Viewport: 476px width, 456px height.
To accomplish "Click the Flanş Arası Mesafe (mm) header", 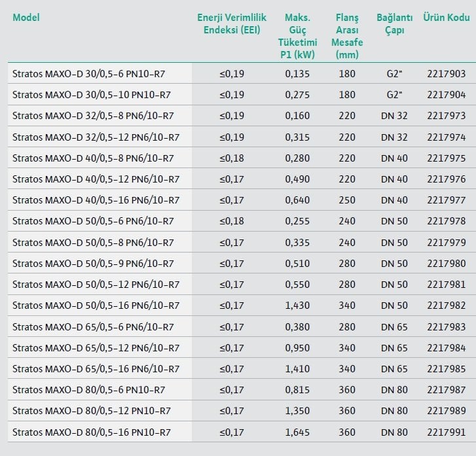I will click(x=347, y=36).
